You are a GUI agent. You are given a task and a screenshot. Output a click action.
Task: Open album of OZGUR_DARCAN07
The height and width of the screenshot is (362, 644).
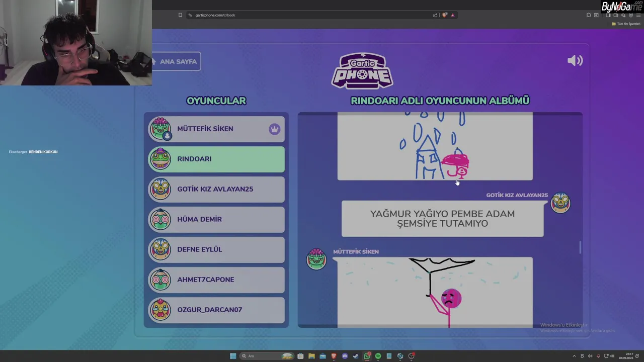216,310
